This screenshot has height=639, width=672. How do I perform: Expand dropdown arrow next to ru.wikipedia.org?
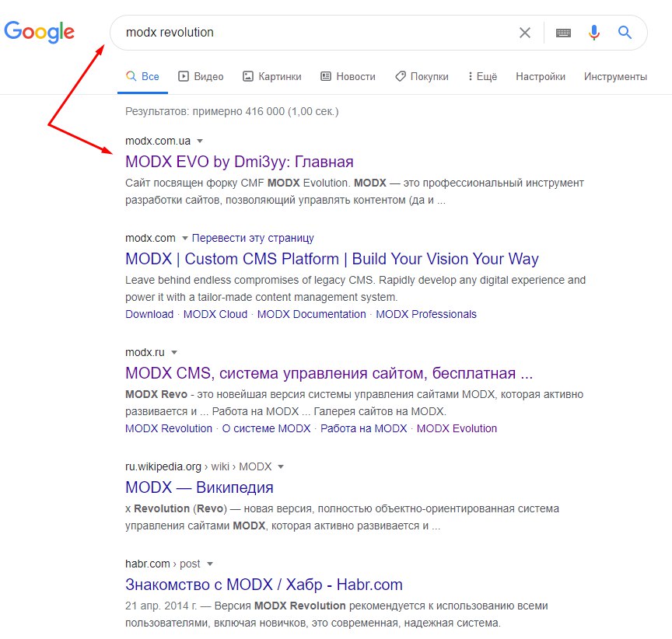281,467
